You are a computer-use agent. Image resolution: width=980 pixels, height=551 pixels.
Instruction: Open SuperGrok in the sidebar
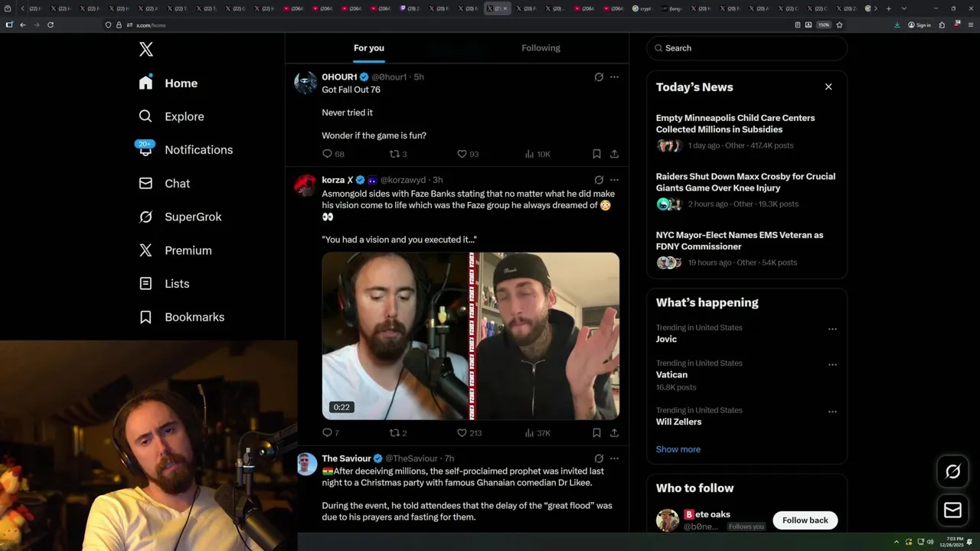point(181,217)
